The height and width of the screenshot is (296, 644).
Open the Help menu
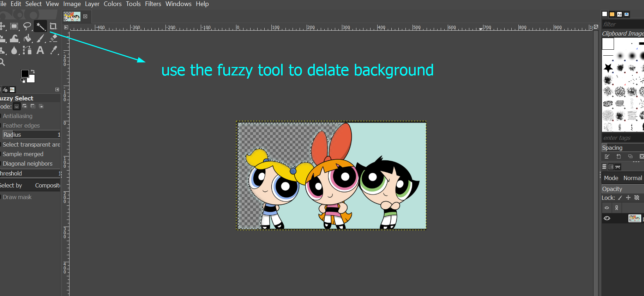[x=203, y=4]
